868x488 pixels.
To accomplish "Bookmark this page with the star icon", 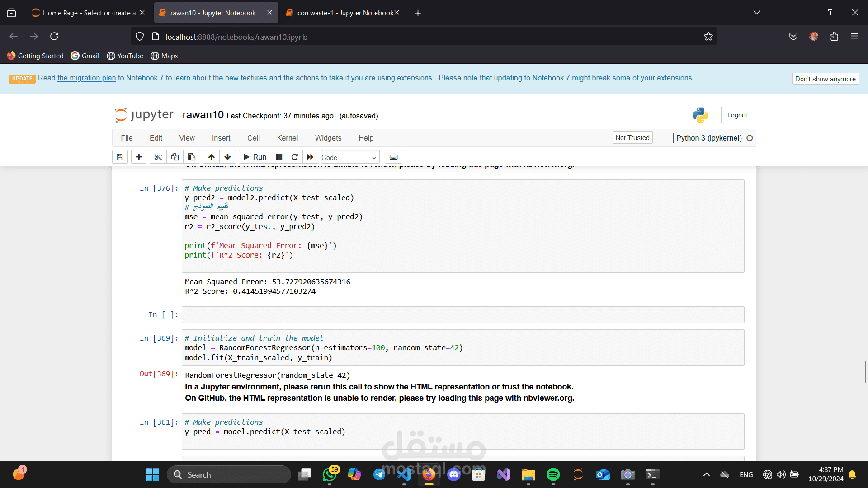I will pyautogui.click(x=708, y=37).
